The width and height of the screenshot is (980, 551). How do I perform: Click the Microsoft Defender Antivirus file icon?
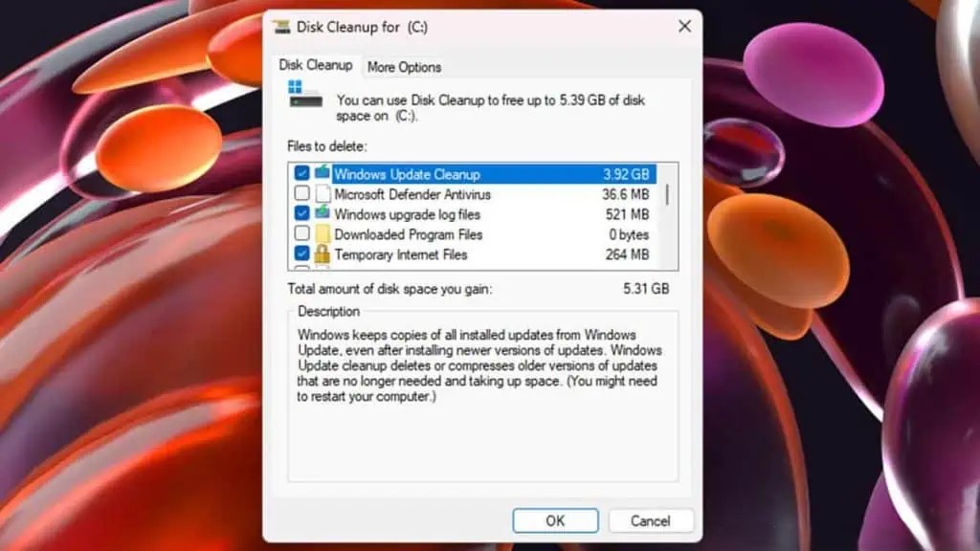(323, 193)
